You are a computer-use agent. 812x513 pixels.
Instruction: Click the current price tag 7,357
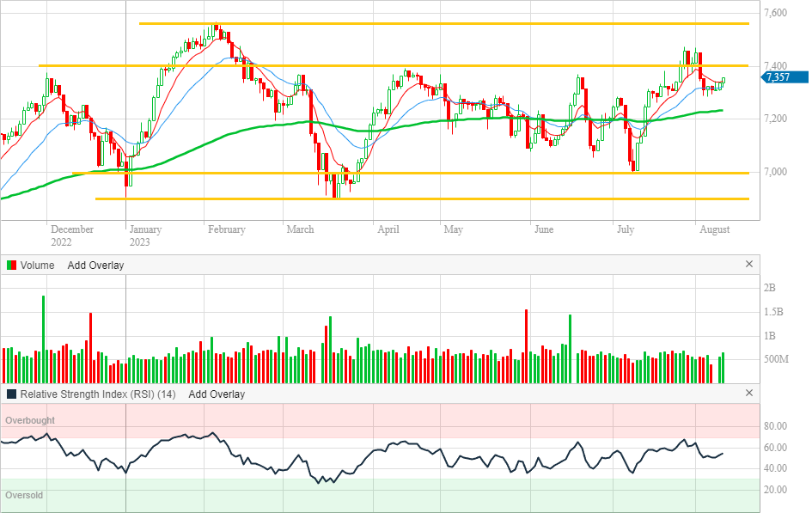[784, 77]
